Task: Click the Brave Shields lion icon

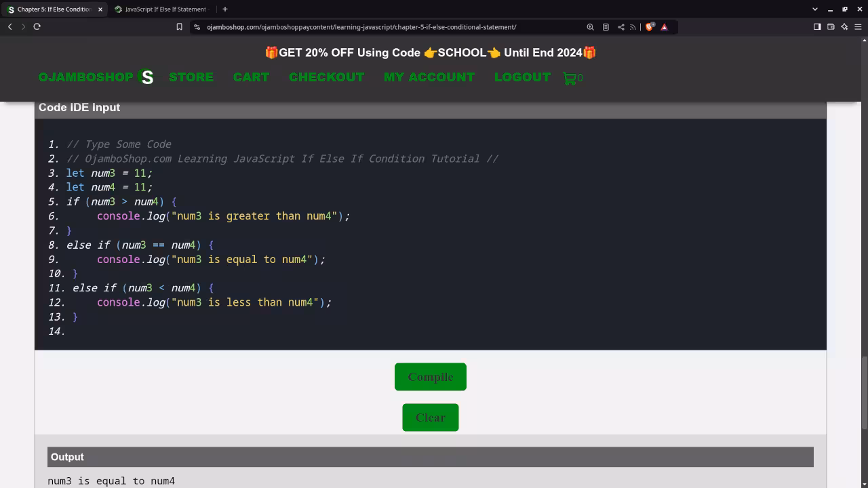Action: (650, 27)
